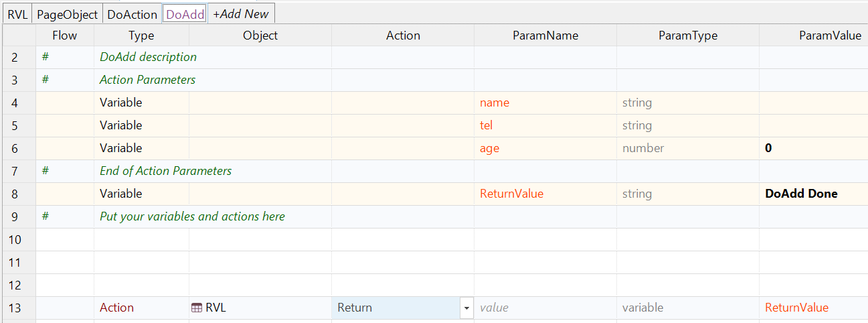868x323 pixels.
Task: Switch to the RVL tab
Action: pos(17,14)
